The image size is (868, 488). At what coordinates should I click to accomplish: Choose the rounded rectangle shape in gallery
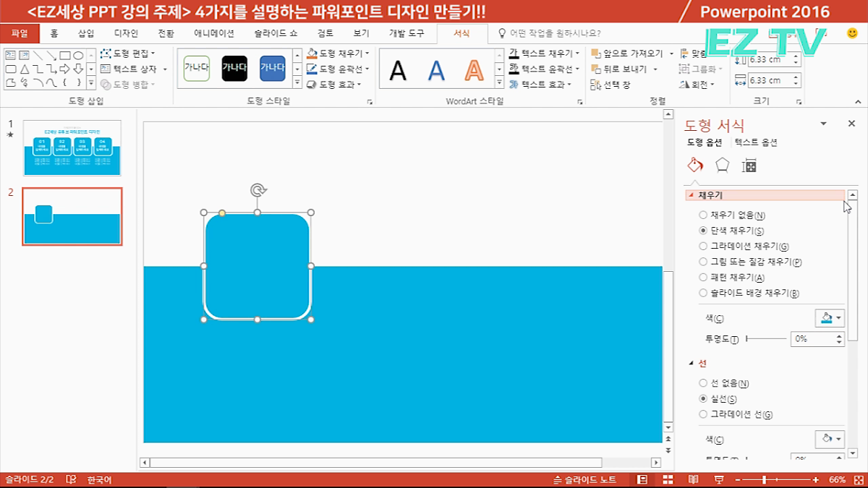tap(10, 69)
